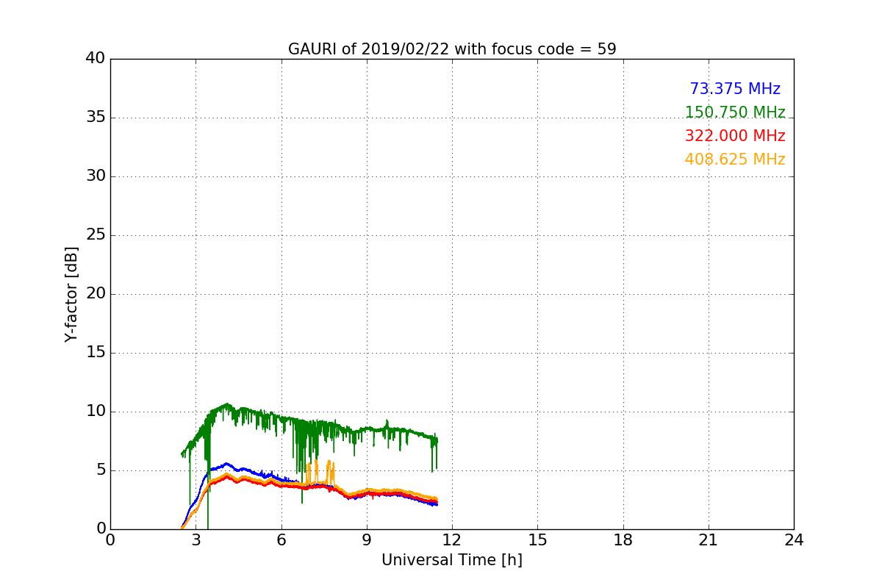Image resolution: width=882 pixels, height=588 pixels.
Task: Click the x-axis tick label 9
Action: [367, 540]
